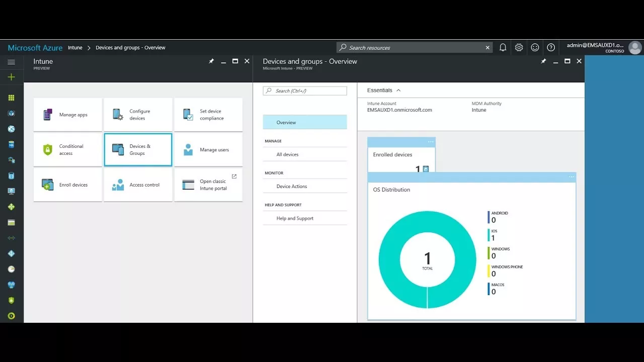
Task: Click the virtual machines cube icon in sidebar
Action: tap(11, 113)
